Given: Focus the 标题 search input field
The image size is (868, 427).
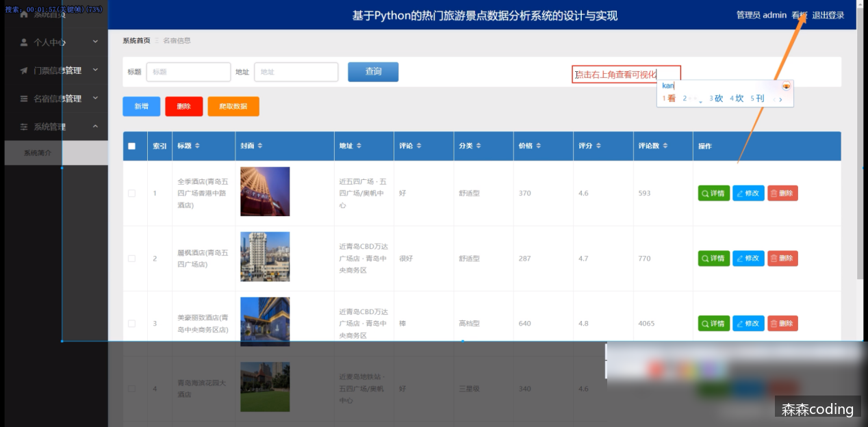Looking at the screenshot, I should point(188,72).
